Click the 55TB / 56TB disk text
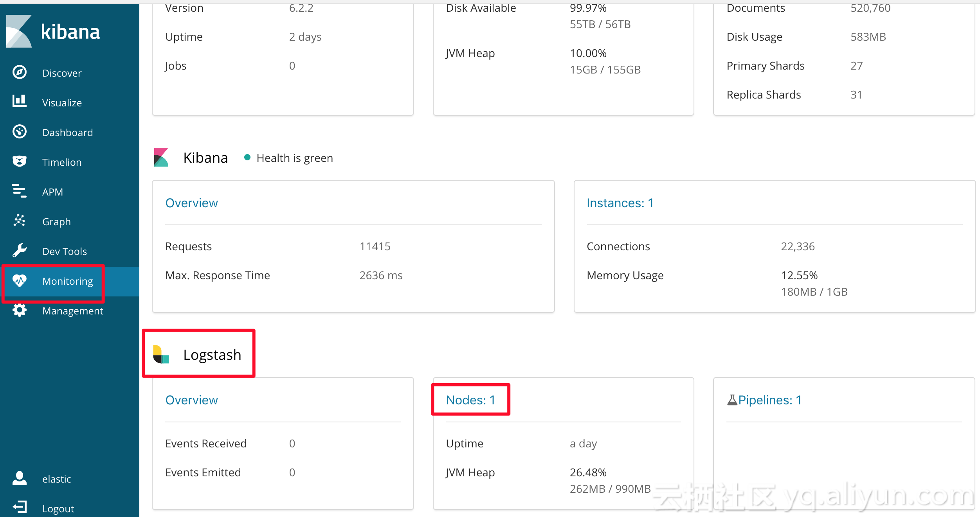 [x=600, y=24]
